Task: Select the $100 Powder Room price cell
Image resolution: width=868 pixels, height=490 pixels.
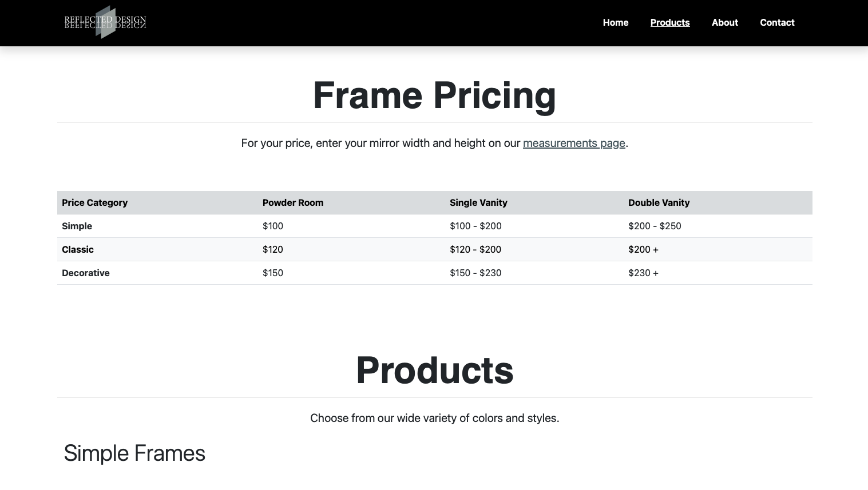Action: point(272,226)
